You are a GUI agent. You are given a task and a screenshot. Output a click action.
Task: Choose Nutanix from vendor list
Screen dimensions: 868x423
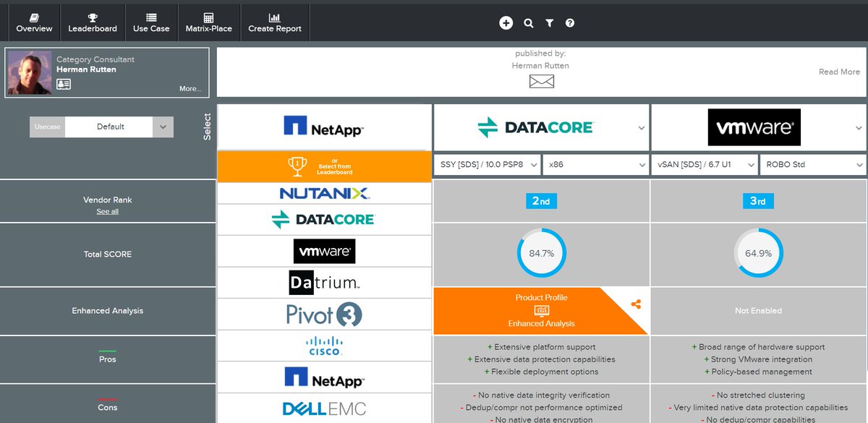click(324, 193)
